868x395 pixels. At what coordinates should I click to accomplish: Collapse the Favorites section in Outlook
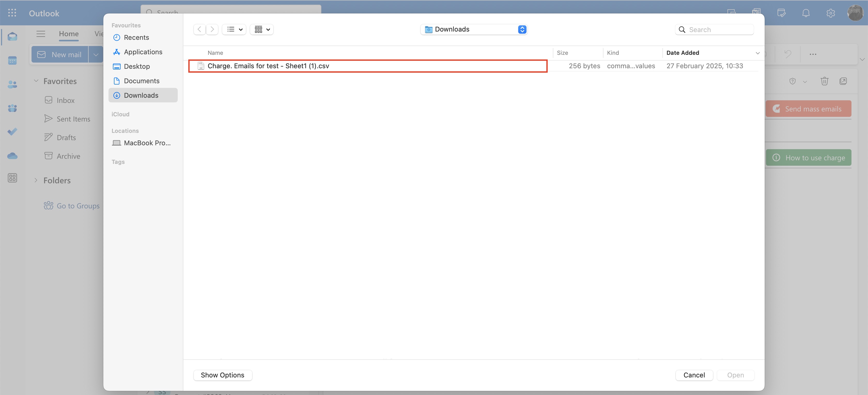[36, 81]
